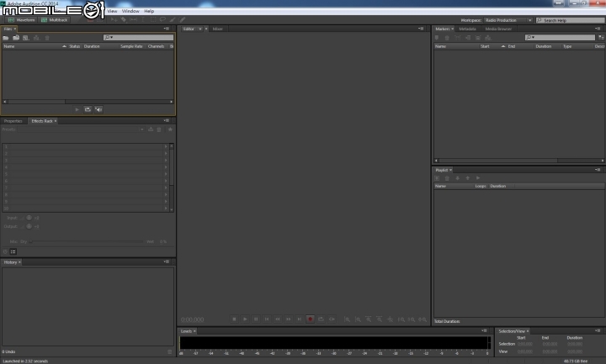
Task: Switch to the Media Browser tab
Action: [x=498, y=29]
